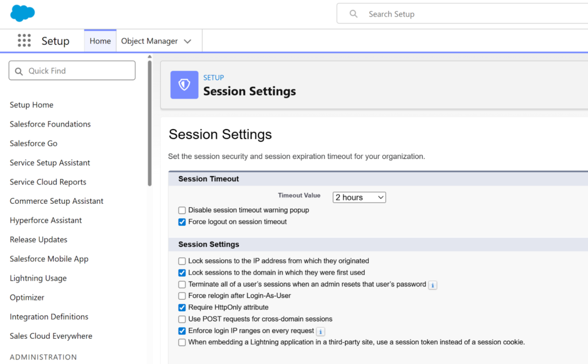
Task: Click the info icon beside password reset option
Action: click(x=433, y=285)
